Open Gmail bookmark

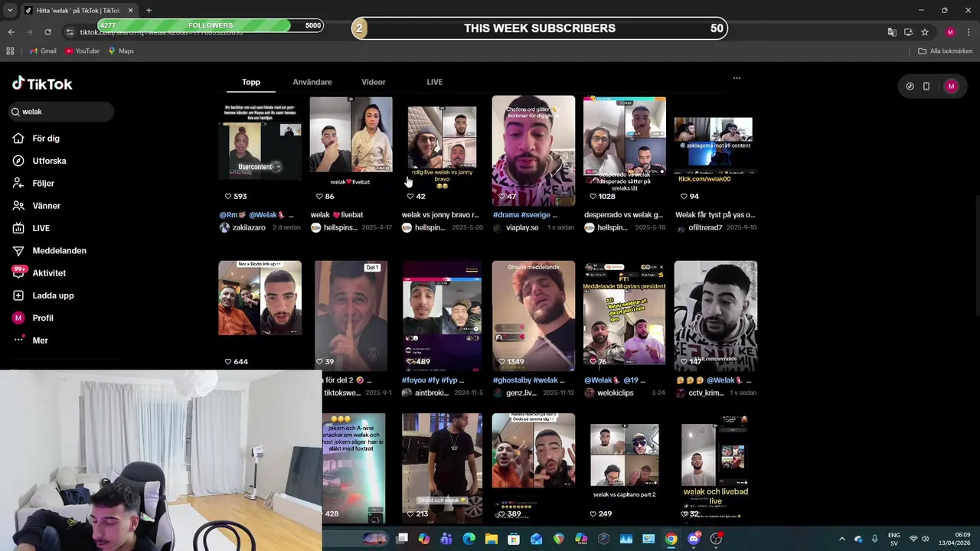pyautogui.click(x=43, y=51)
